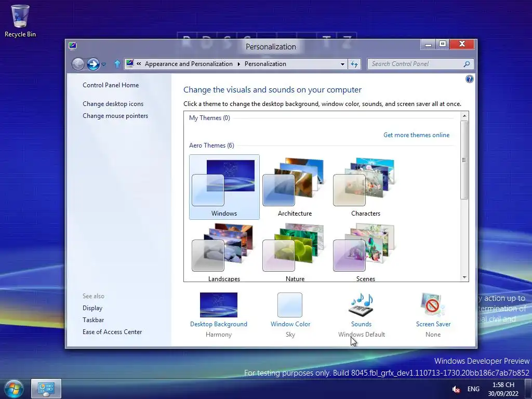
Task: Open Taskbar under See also
Action: tap(94, 320)
